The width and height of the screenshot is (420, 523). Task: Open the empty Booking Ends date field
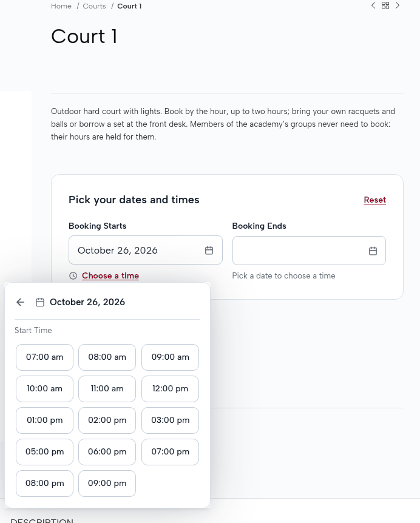pos(309,251)
